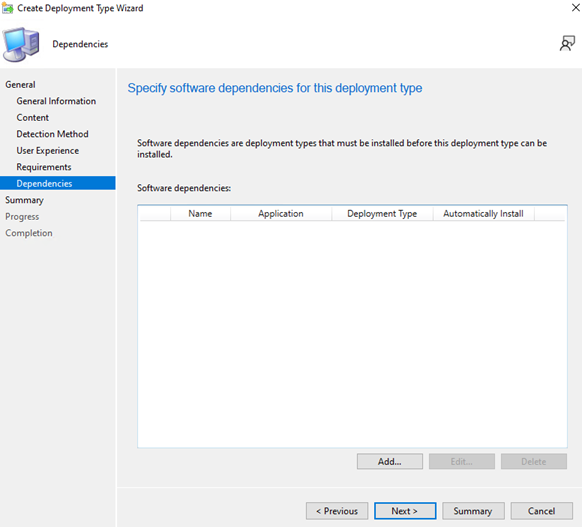Click Automatically Install column header
The width and height of the screenshot is (582, 527).
point(483,213)
